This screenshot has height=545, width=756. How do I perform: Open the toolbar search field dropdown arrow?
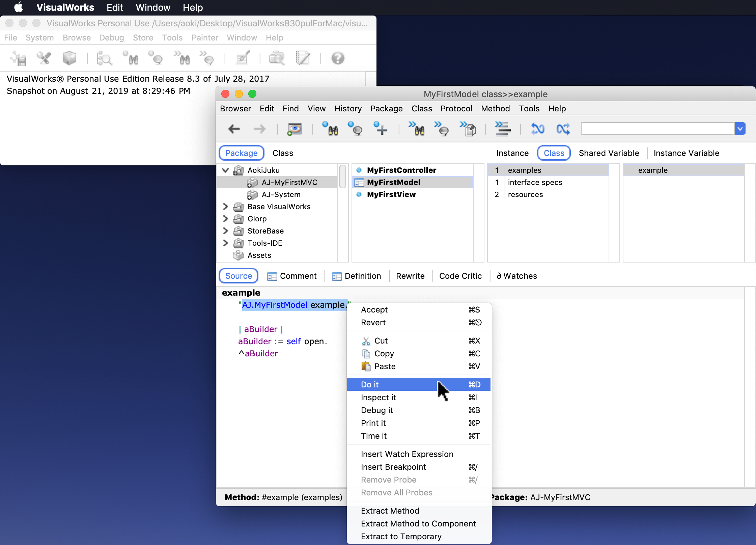click(740, 129)
